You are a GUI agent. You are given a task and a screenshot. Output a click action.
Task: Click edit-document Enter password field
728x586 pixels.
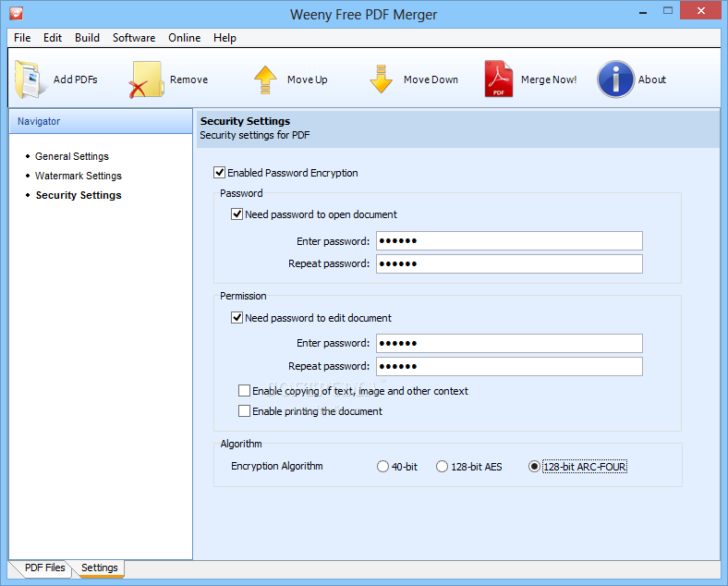pyautogui.click(x=509, y=344)
